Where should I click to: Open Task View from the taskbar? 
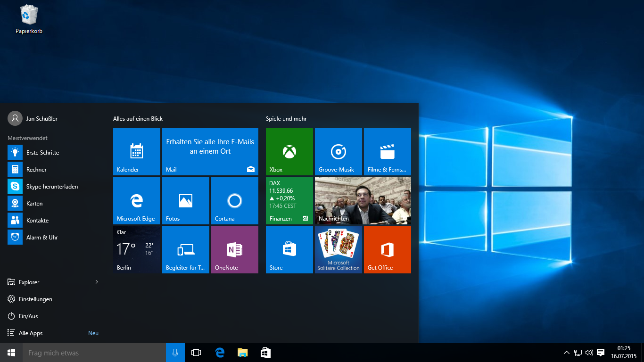pos(196,353)
